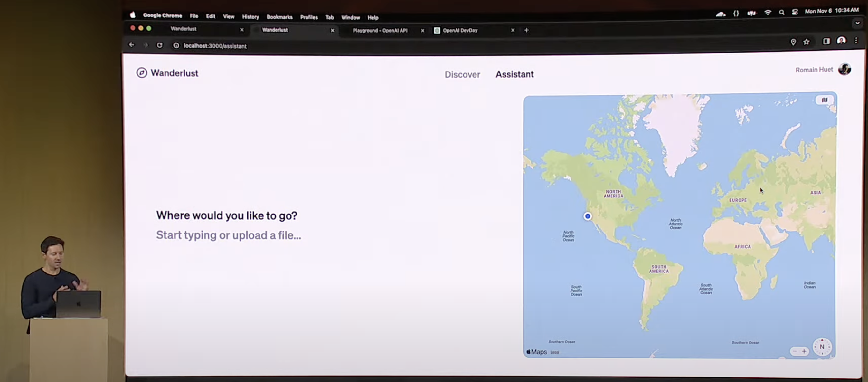Click the Start typing or upload prompt field
868x382 pixels.
click(x=229, y=235)
